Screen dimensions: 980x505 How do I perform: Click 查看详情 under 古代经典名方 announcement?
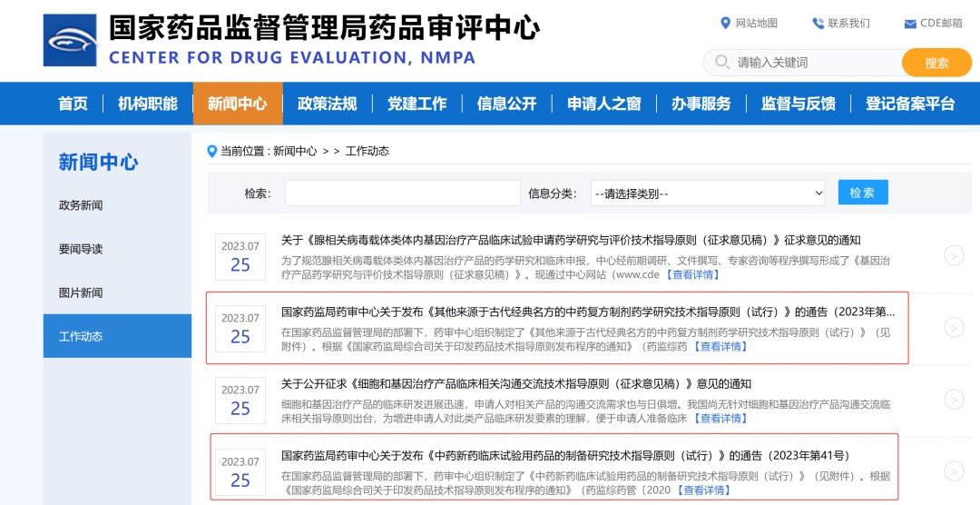click(x=720, y=347)
